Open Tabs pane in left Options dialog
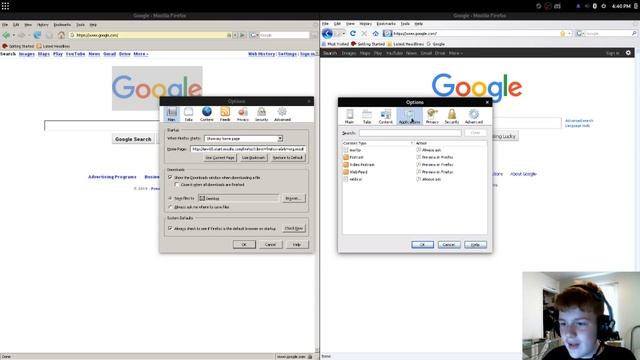 coord(188,114)
